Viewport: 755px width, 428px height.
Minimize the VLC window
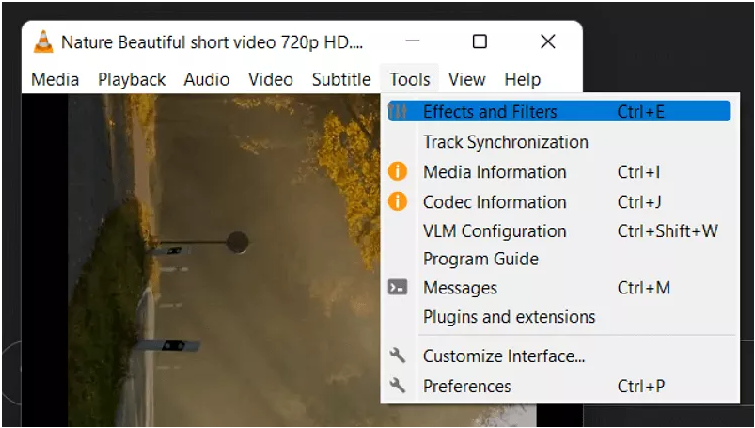tap(412, 41)
